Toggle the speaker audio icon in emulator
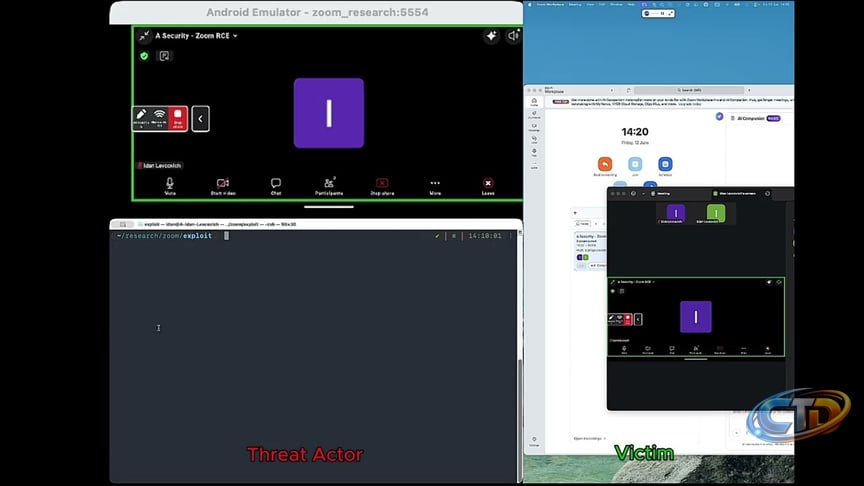The image size is (864, 486). point(513,36)
